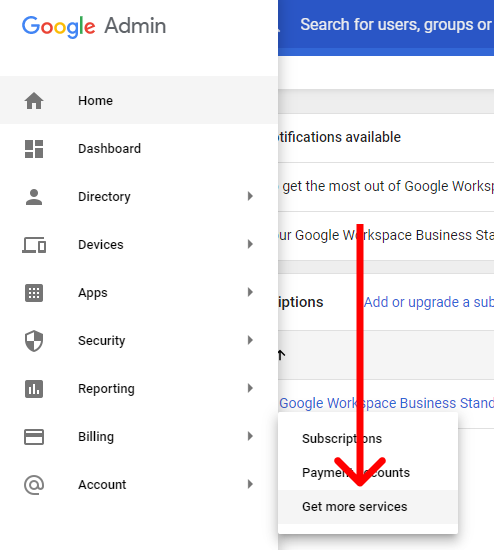Click Add or upgrade a subscription link
The height and width of the screenshot is (550, 494).
(428, 302)
